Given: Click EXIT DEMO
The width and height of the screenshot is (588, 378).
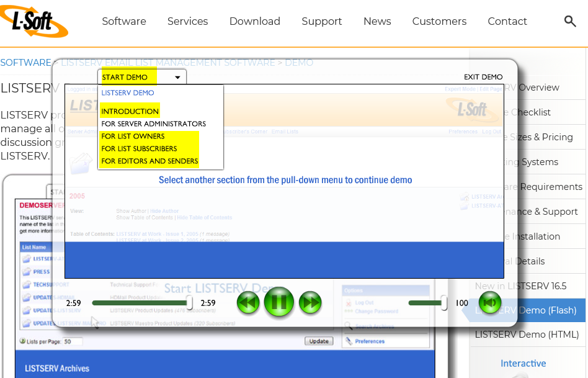Looking at the screenshot, I should coord(483,77).
